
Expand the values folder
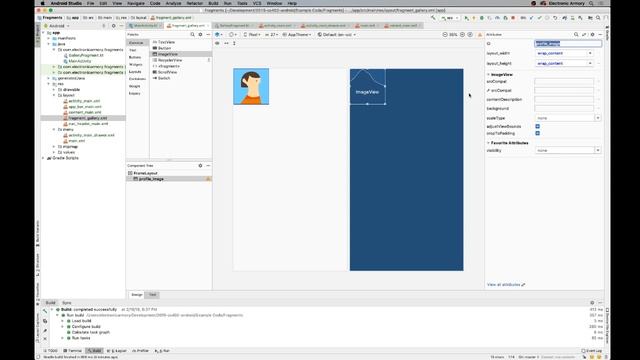click(x=54, y=152)
